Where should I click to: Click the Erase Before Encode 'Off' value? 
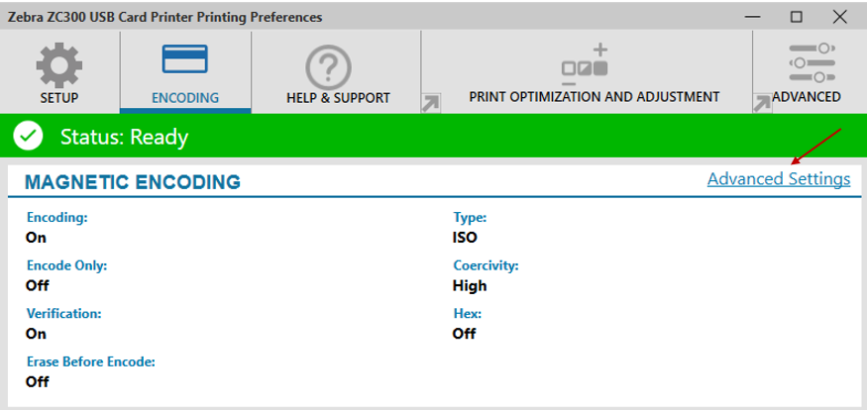[x=37, y=381]
